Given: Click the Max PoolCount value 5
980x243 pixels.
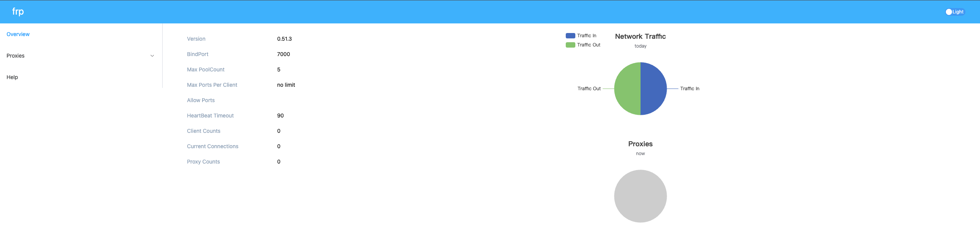Looking at the screenshot, I should pos(279,69).
